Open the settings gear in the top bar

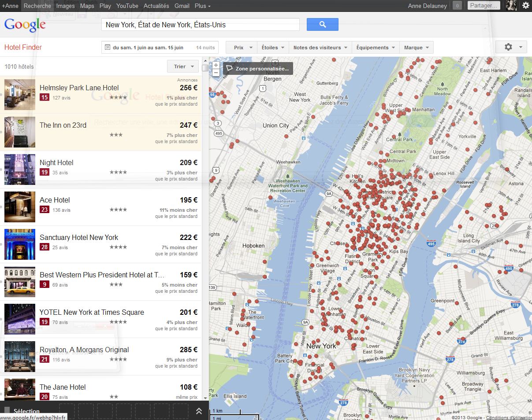tap(525, 6)
